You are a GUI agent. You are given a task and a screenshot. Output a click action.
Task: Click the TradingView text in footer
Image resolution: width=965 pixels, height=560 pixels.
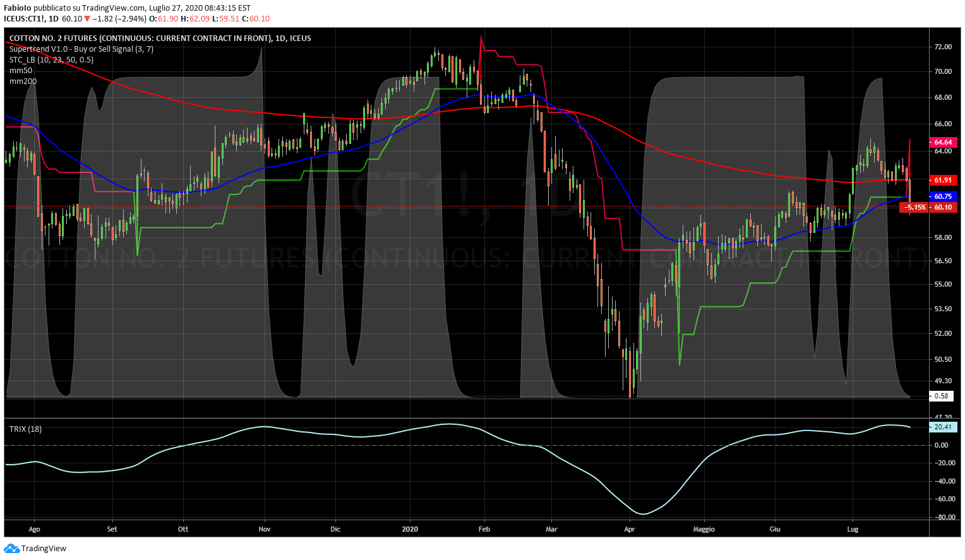pos(44,549)
